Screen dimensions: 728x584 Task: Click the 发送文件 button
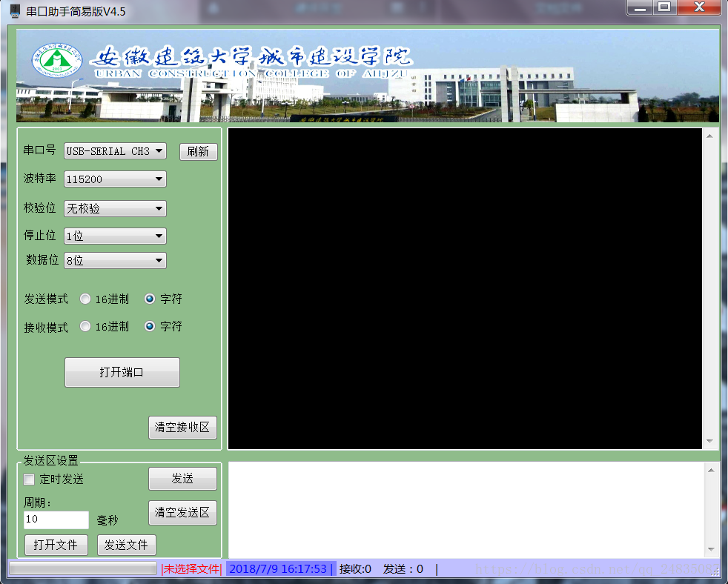pos(126,545)
